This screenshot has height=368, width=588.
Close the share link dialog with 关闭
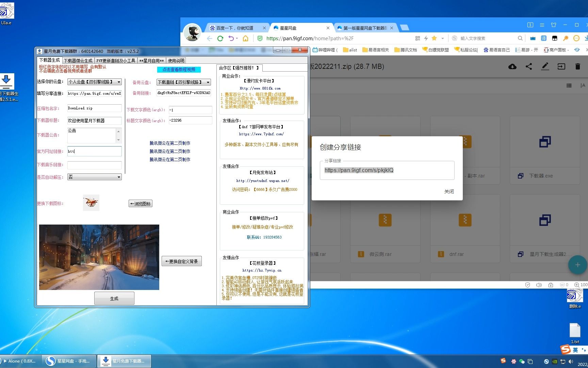coord(449,191)
